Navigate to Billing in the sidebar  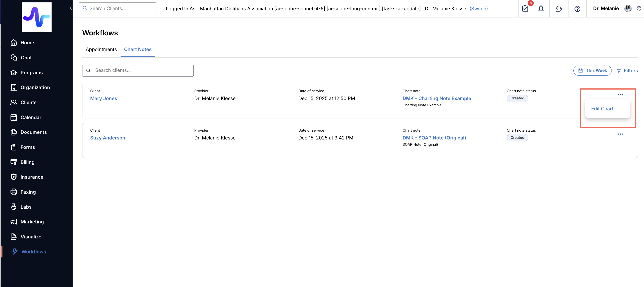(27, 162)
